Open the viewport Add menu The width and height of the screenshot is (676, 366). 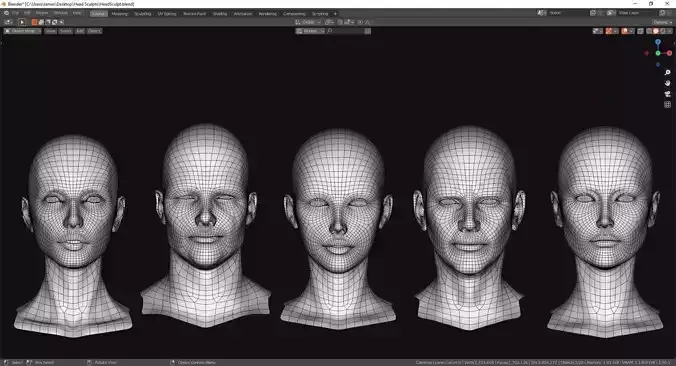pos(81,31)
